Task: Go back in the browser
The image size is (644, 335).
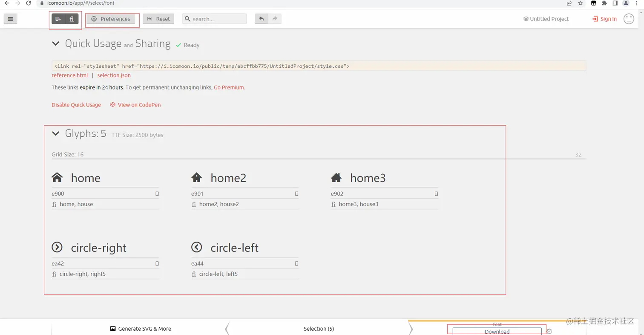Action: 7,3
